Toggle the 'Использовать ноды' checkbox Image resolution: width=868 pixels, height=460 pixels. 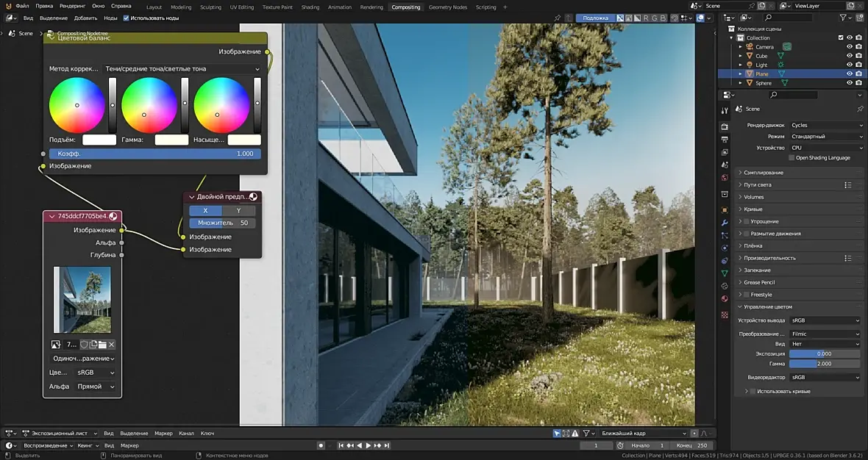pos(126,18)
